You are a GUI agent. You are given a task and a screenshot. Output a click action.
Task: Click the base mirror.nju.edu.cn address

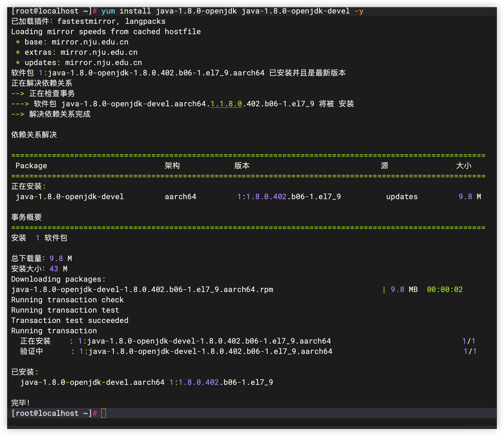coord(90,42)
